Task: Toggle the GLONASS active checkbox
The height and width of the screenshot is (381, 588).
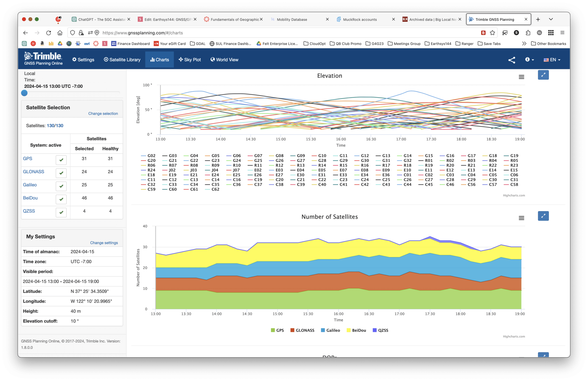Action: click(61, 173)
